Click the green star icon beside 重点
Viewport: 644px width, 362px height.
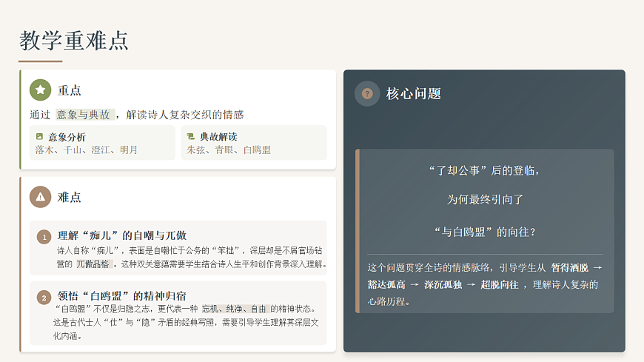[40, 90]
